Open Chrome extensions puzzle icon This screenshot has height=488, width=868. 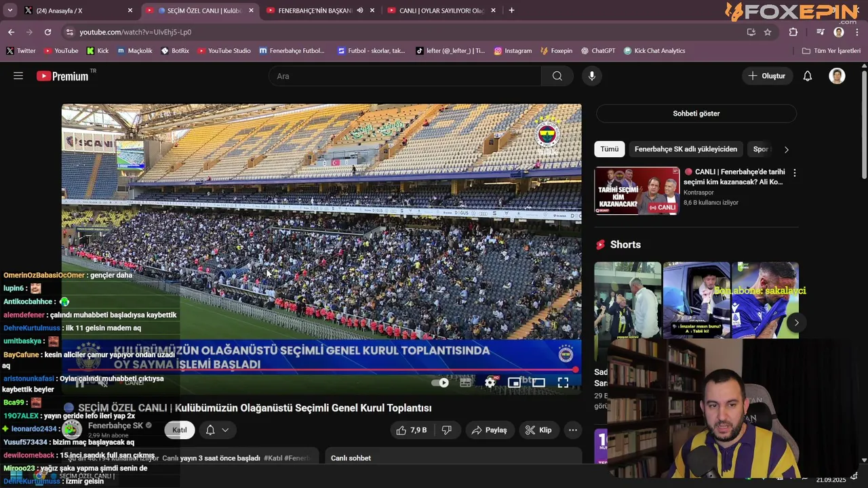[793, 32]
